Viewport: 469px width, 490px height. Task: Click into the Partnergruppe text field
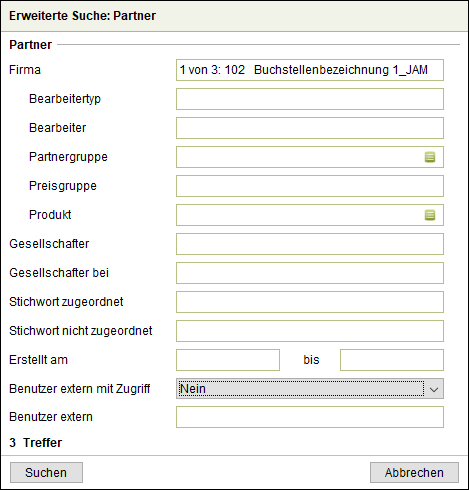pyautogui.click(x=300, y=157)
